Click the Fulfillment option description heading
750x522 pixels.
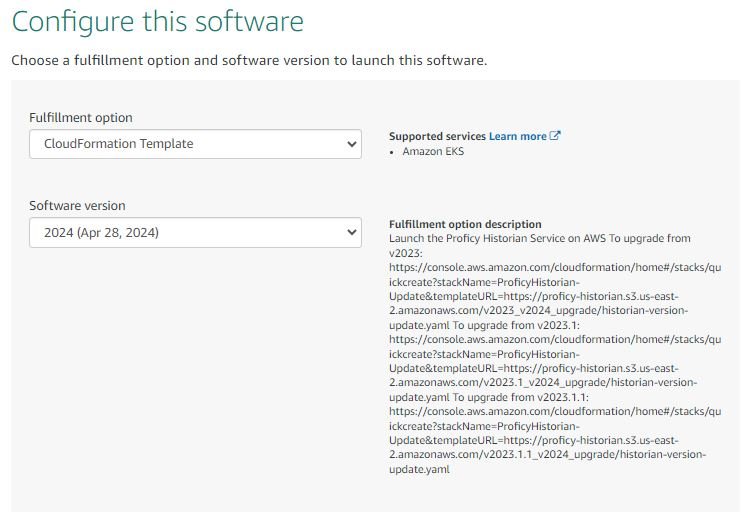(465, 224)
